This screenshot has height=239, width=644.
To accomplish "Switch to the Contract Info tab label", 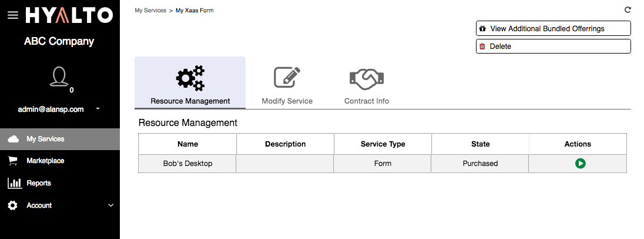I will [x=366, y=101].
